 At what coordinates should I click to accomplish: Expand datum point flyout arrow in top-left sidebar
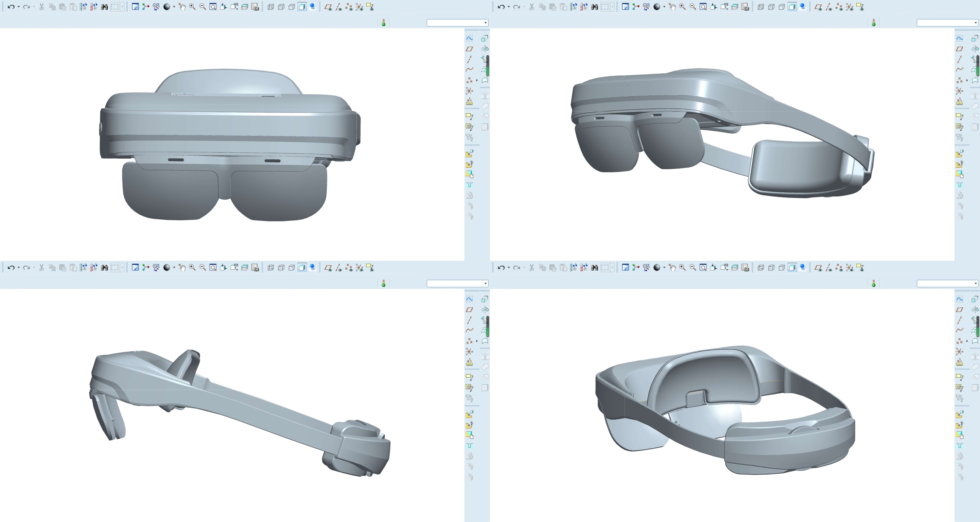pos(477,80)
